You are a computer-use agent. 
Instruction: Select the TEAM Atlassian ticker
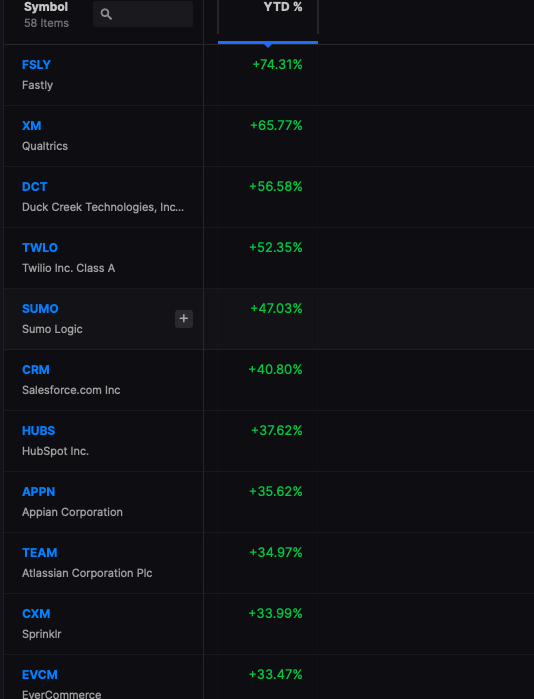40,553
